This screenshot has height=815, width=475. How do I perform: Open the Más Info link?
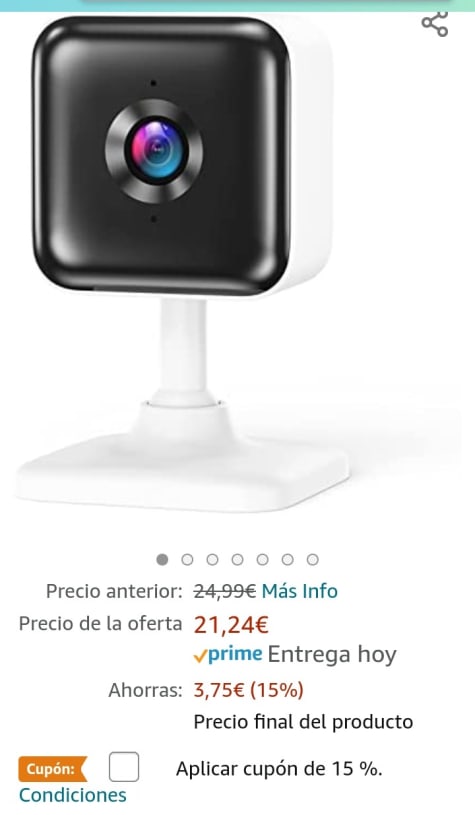pyautogui.click(x=299, y=591)
